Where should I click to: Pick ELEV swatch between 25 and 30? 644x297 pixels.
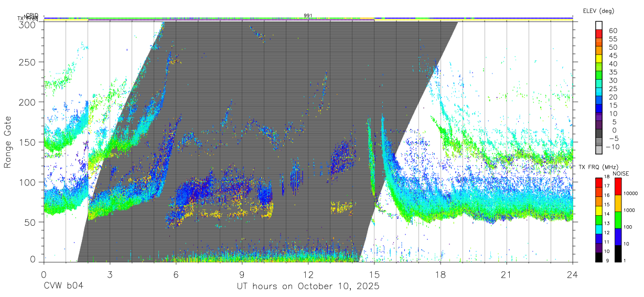599,84
